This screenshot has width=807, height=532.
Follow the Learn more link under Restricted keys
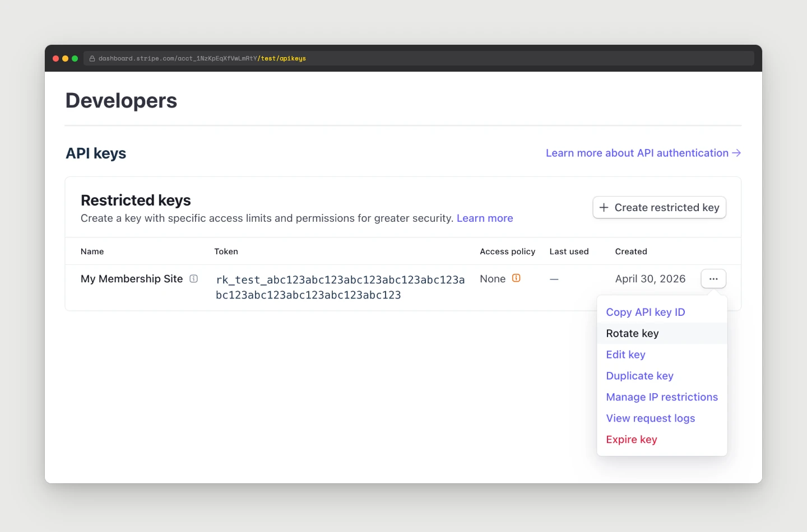point(485,218)
